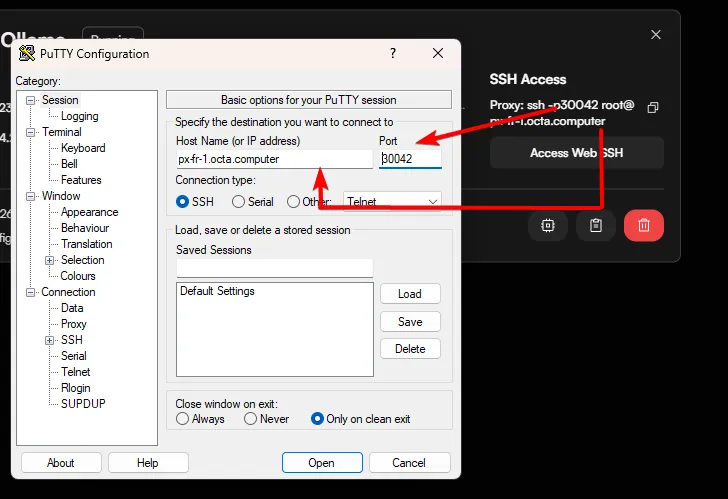Click the Load session button
Image resolution: width=728 pixels, height=499 pixels.
coord(410,294)
